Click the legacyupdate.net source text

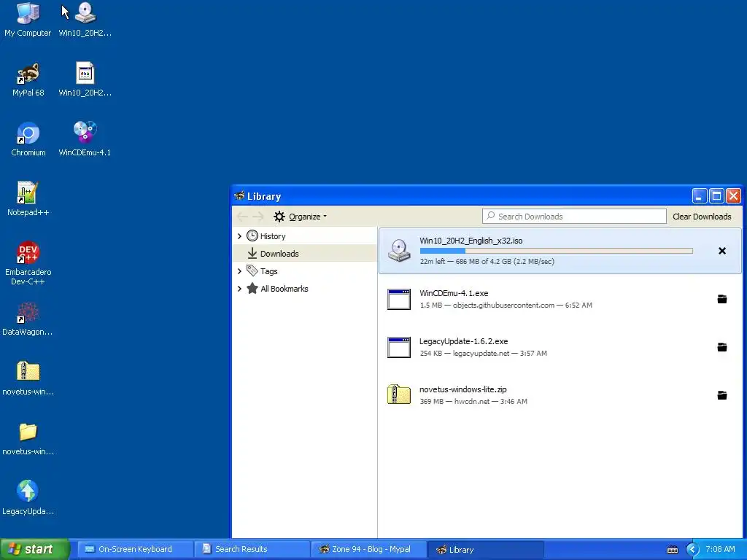[x=481, y=354]
